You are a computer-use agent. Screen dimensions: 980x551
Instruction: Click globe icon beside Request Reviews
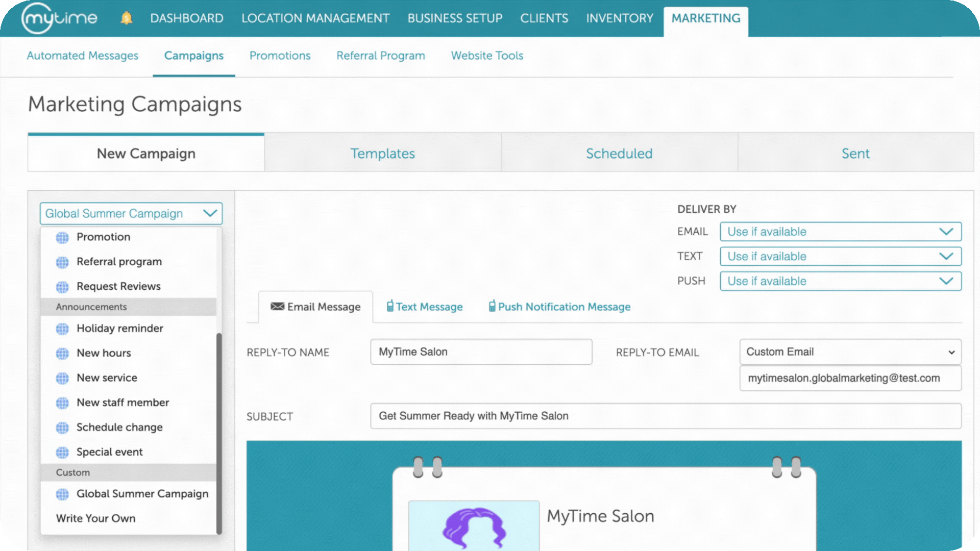point(62,287)
